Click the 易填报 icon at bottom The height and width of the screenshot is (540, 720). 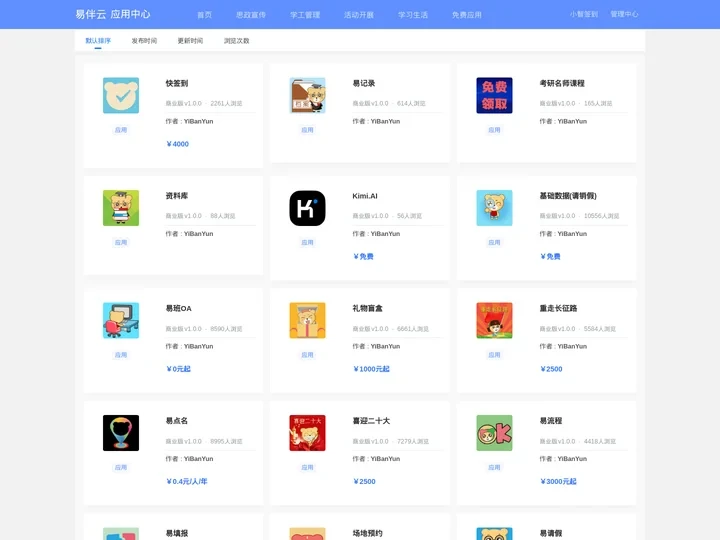click(121, 534)
